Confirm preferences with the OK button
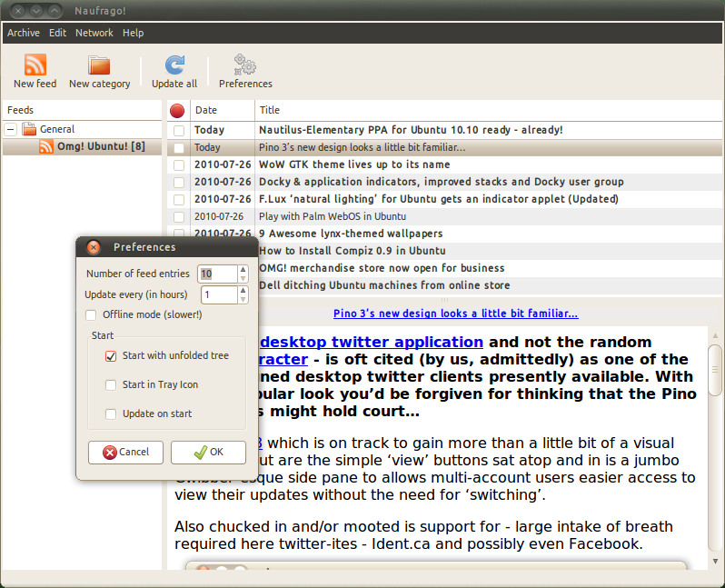Image resolution: width=725 pixels, height=588 pixels. pyautogui.click(x=209, y=453)
